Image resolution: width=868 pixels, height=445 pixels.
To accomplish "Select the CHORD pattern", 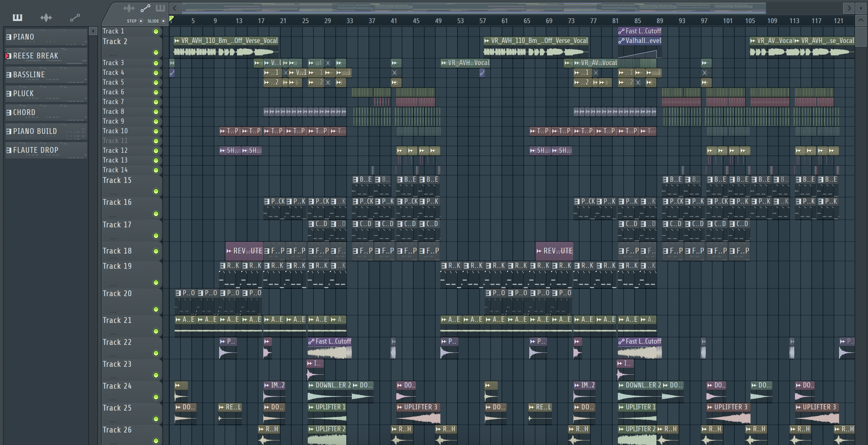I will tap(46, 112).
